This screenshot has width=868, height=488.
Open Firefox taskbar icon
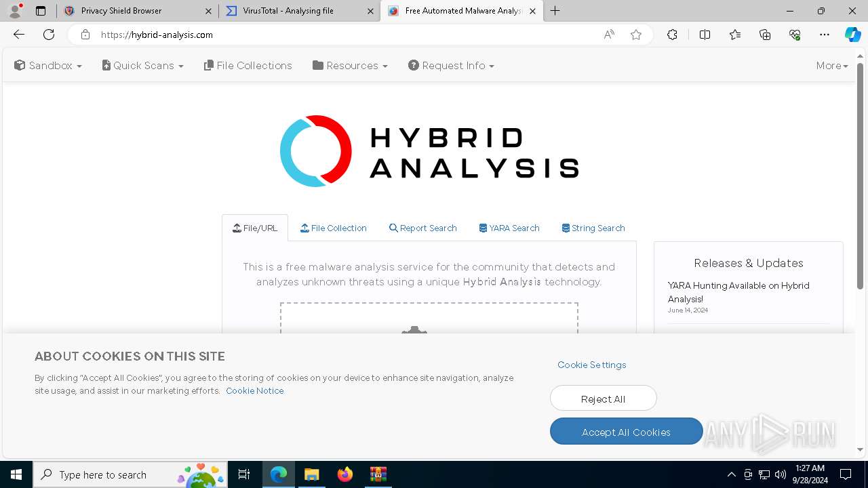[x=345, y=474]
